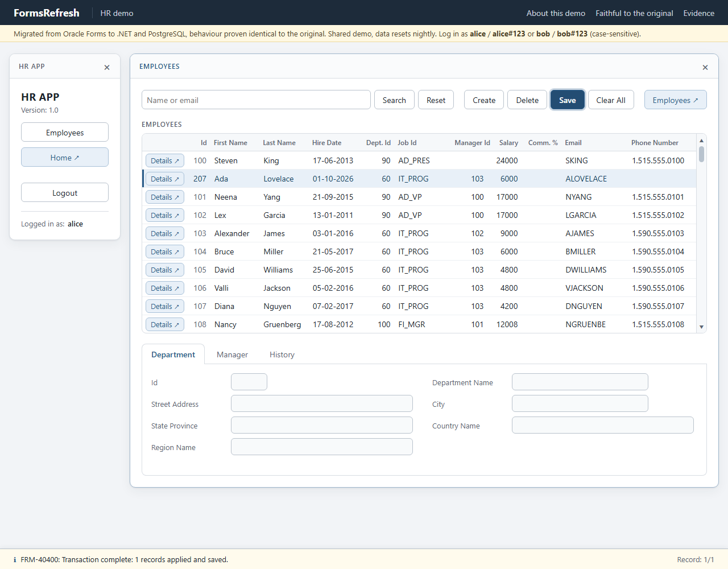Image resolution: width=728 pixels, height=569 pixels.
Task: Click the Hire Date column header
Action: (x=327, y=143)
